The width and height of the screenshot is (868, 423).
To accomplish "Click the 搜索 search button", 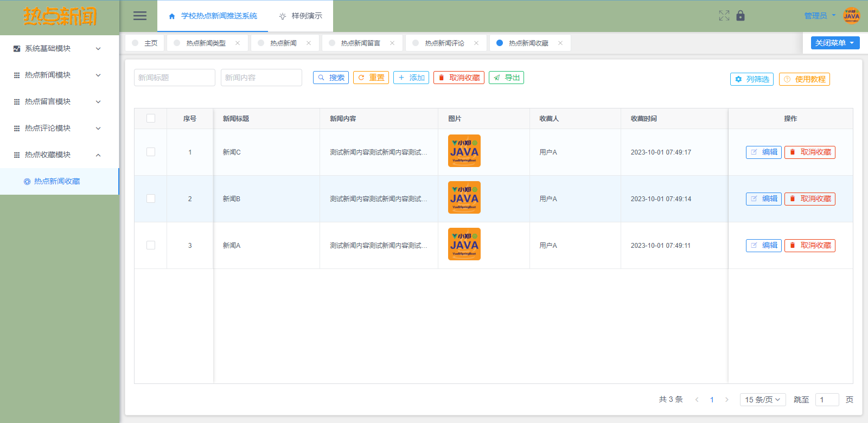I will [x=331, y=78].
